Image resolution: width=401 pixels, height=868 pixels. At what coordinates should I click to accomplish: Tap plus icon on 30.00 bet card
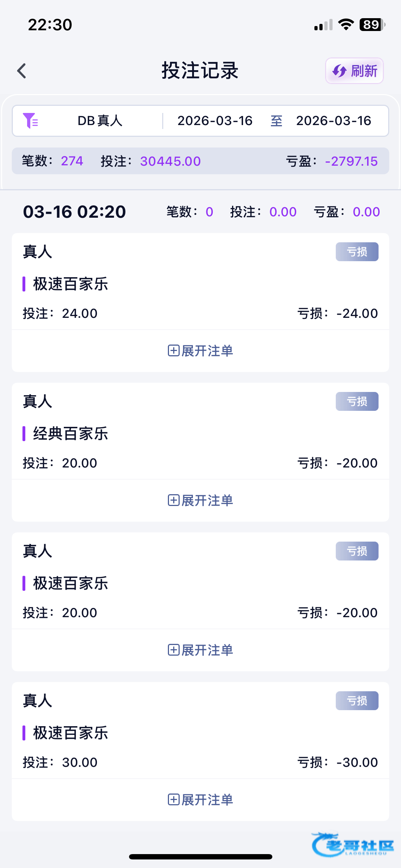coord(173,800)
